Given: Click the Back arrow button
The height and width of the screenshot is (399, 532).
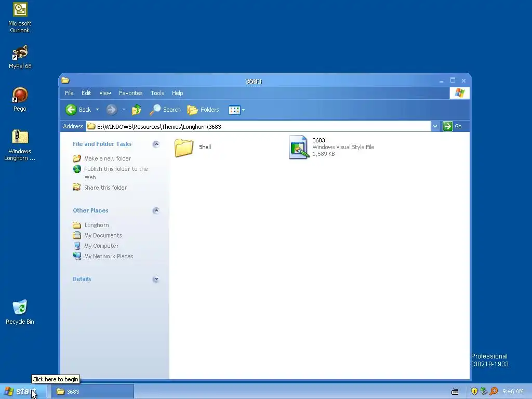Looking at the screenshot, I should [79, 110].
